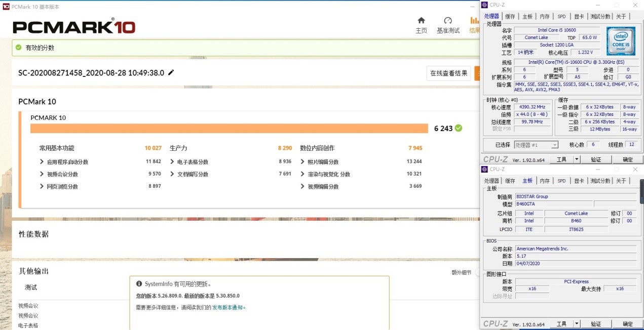Select the 显卡 tab in lower CPU-Z window
This screenshot has width=644, height=330.
pyautogui.click(x=579, y=181)
